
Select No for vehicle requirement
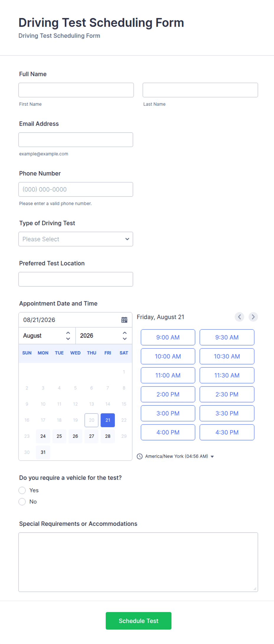point(22,502)
